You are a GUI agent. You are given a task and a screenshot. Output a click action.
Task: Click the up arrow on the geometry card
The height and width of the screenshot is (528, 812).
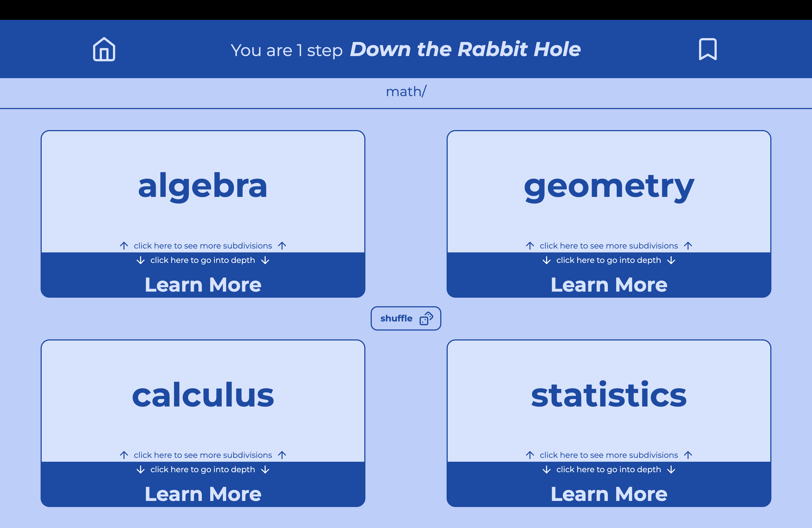530,245
